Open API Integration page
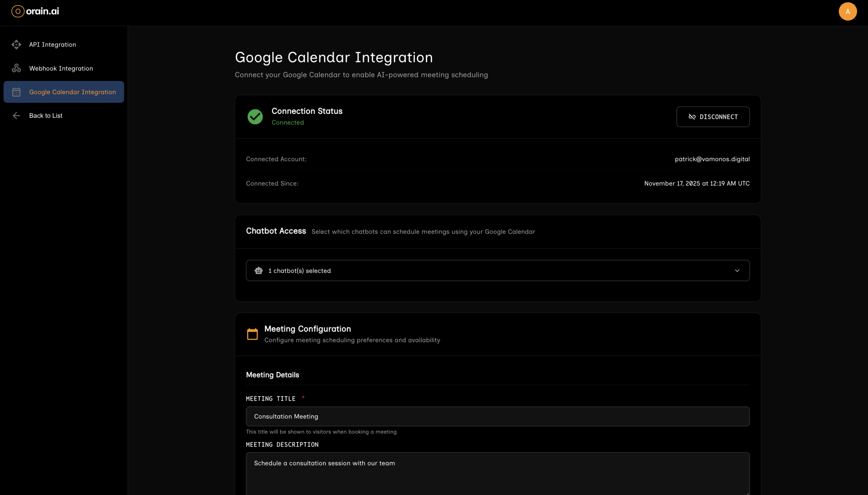The image size is (868, 495). (53, 44)
